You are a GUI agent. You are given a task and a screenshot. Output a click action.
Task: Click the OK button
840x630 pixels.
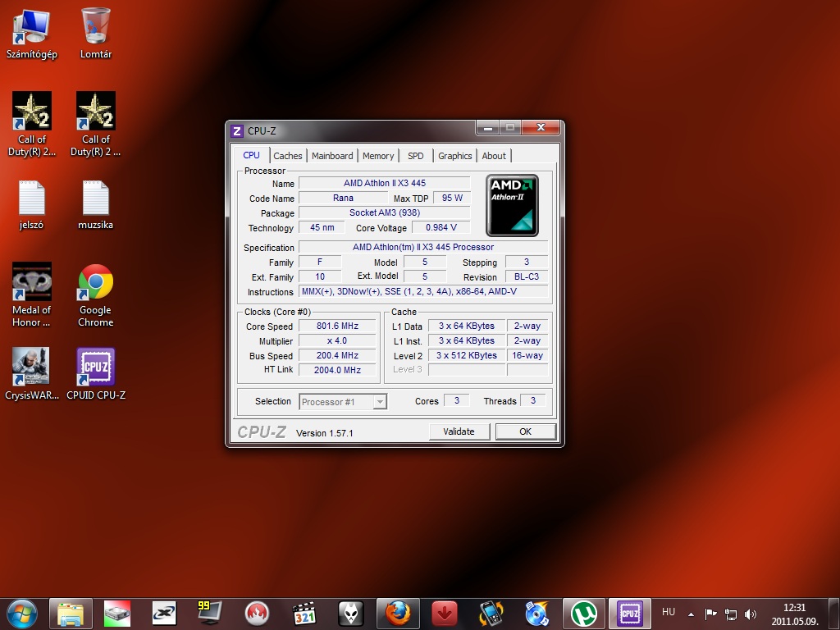(x=526, y=431)
